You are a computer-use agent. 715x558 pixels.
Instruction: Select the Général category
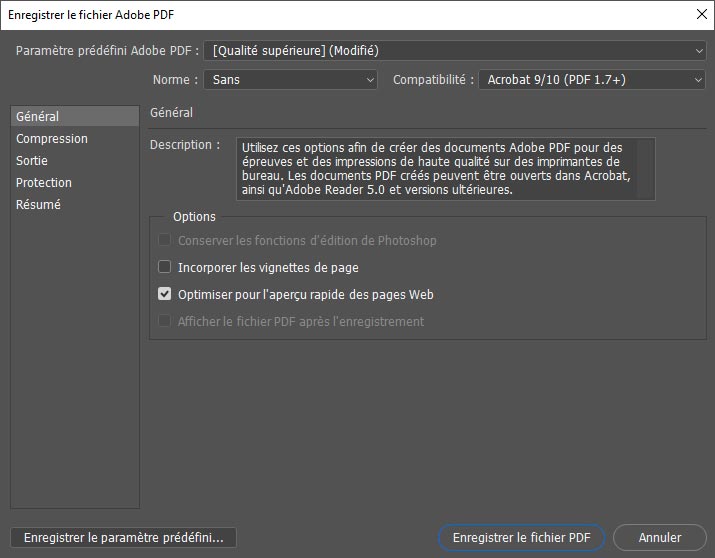75,117
